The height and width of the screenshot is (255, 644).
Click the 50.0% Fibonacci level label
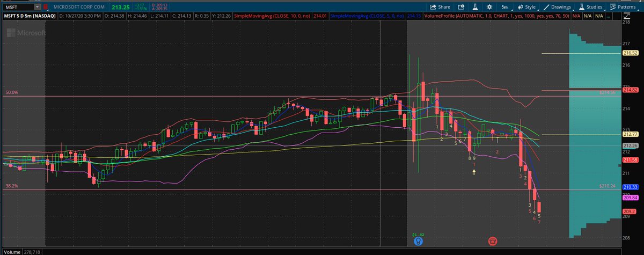[12, 93]
